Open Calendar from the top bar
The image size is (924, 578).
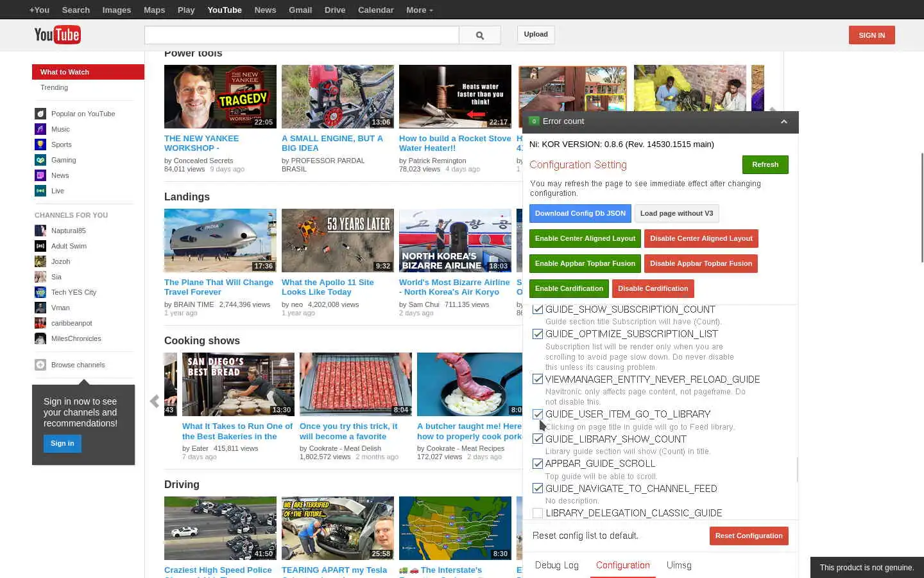(376, 10)
